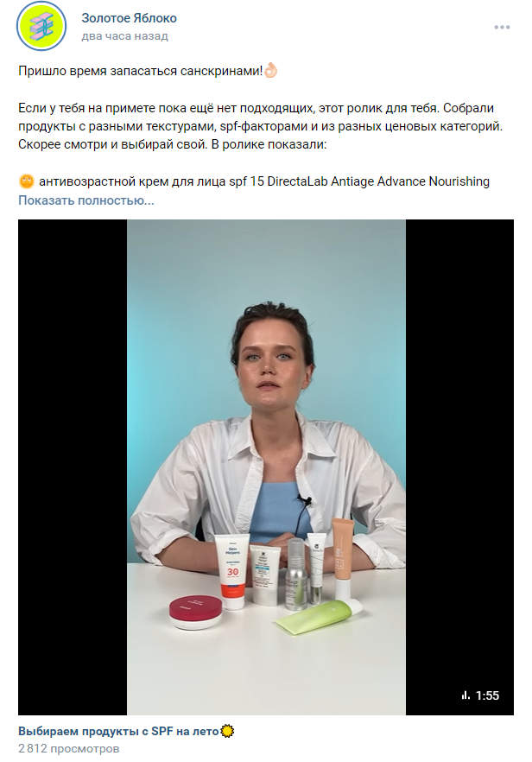This screenshot has height=762, width=532.
Task: Click the OK-hand emoji after 'санскринами!'
Action: tap(270, 71)
